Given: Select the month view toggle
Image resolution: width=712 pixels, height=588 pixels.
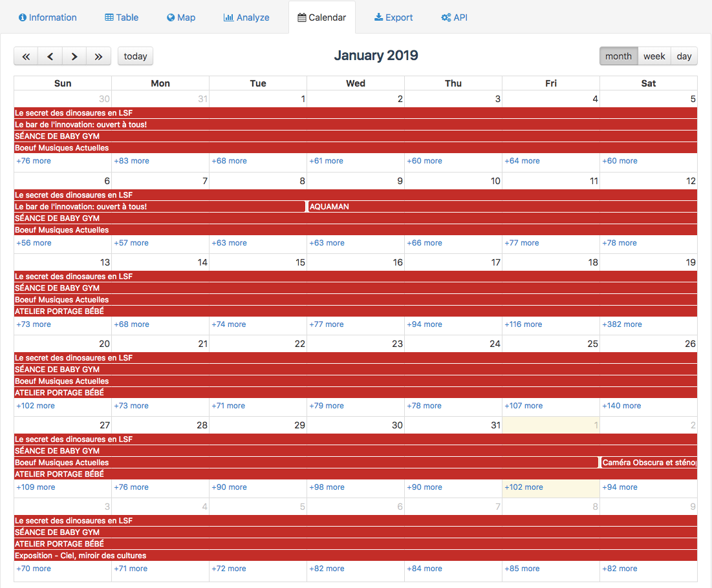Looking at the screenshot, I should [x=618, y=56].
